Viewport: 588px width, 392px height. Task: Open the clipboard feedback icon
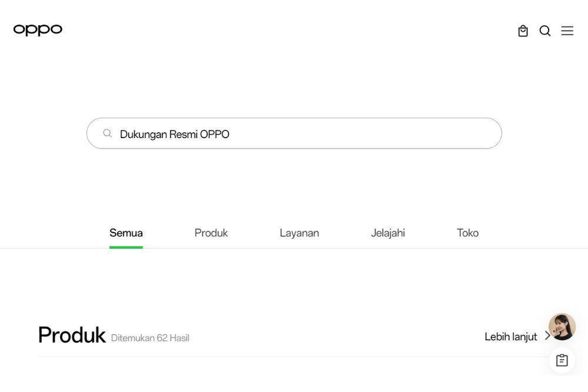[562, 360]
